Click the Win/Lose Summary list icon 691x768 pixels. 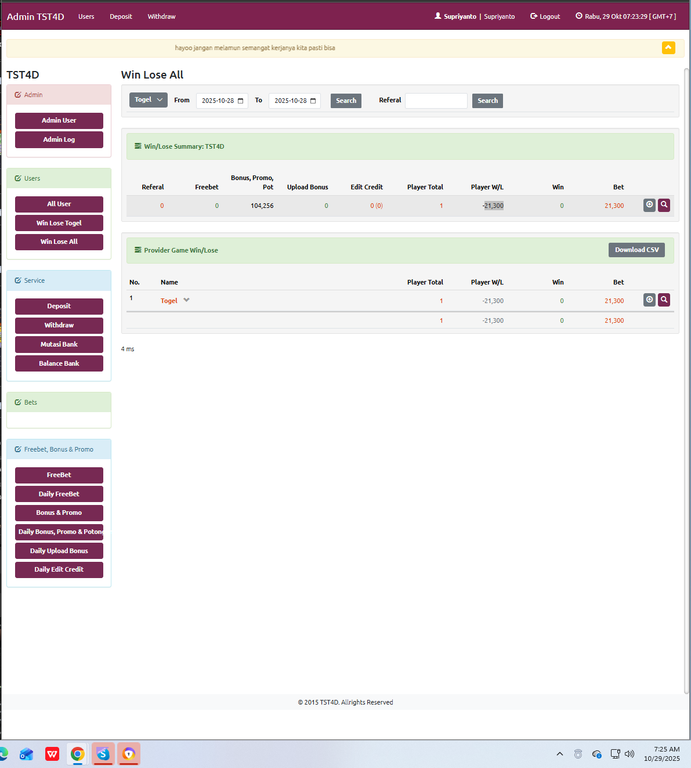click(x=138, y=146)
